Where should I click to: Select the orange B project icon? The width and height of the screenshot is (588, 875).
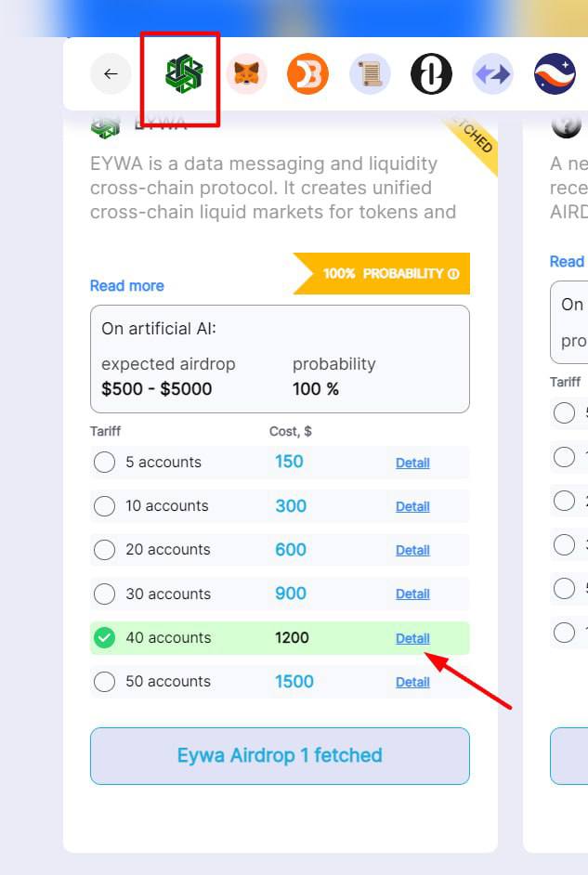[x=308, y=73]
